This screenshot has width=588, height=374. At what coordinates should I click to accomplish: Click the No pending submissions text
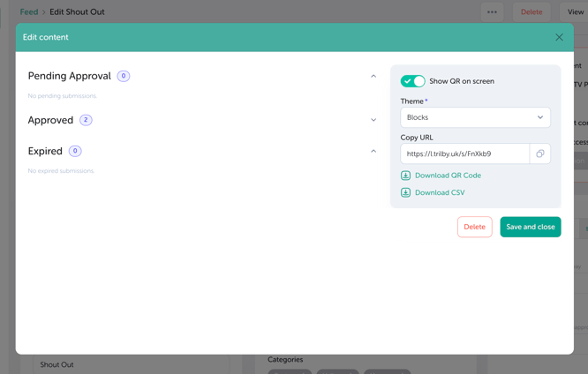63,96
